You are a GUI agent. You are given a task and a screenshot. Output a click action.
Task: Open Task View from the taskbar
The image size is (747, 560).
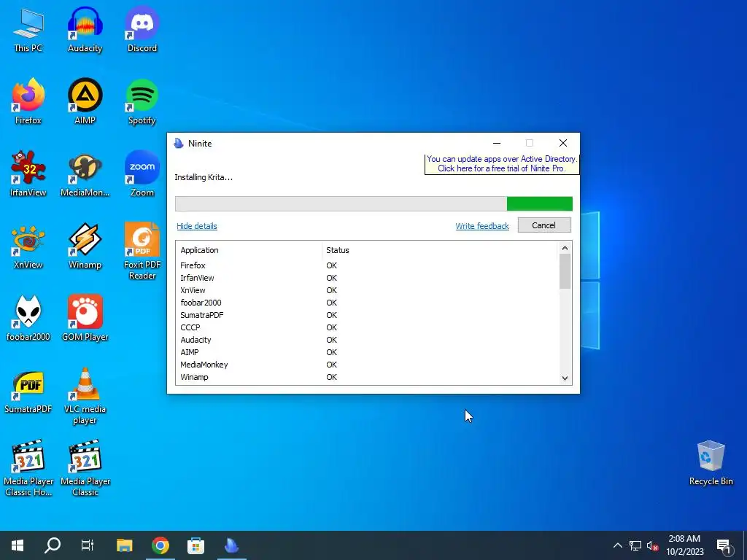pos(88,545)
